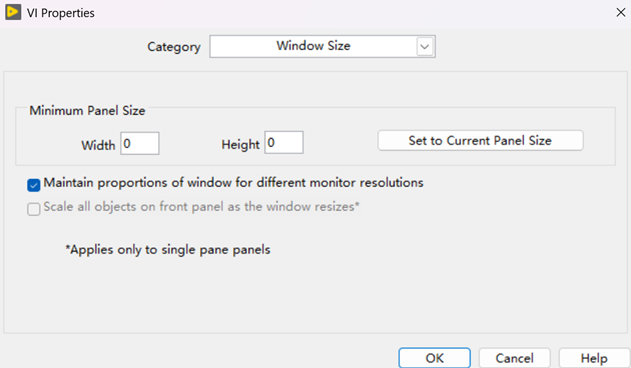The width and height of the screenshot is (631, 368).
Task: Click the Height label text
Action: 240,145
